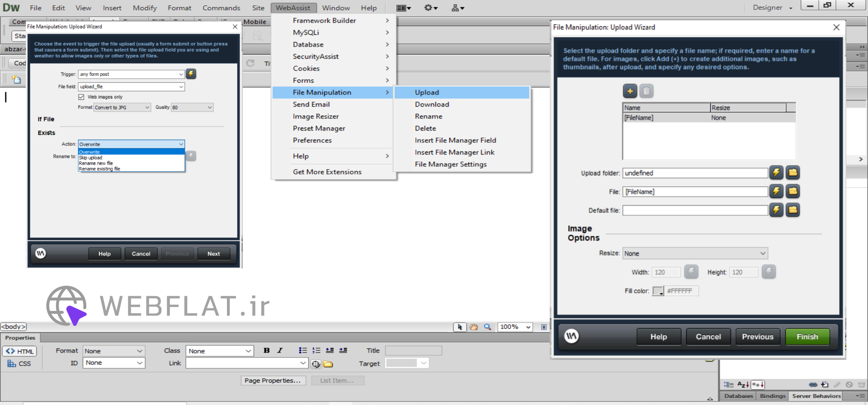Viewport: 868px width, 405px height.
Task: Switch to the Databases tab
Action: [739, 396]
